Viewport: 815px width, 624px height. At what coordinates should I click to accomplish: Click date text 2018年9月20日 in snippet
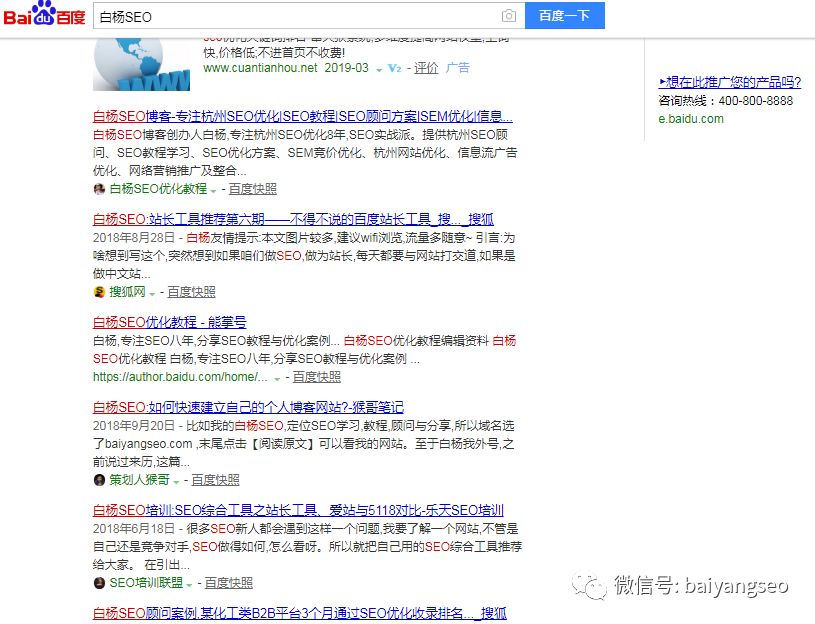tap(134, 426)
